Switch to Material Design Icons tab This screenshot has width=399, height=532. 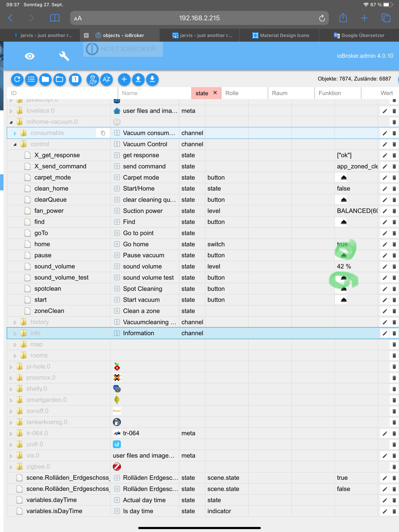281,35
